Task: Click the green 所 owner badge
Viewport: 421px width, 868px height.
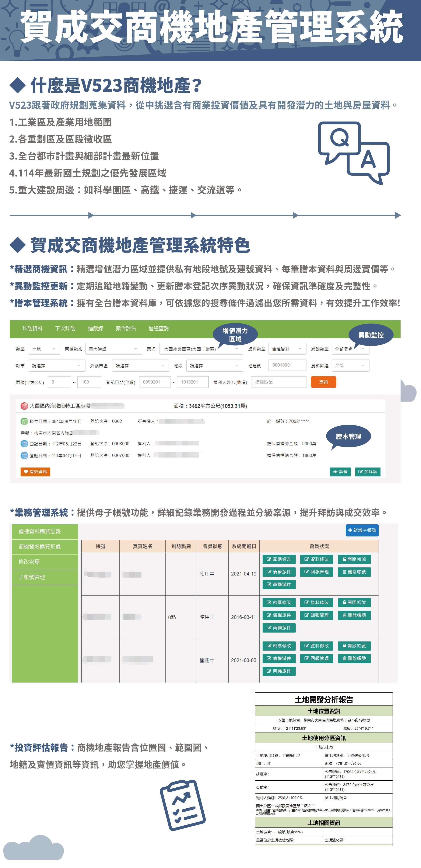Action: [x=24, y=421]
